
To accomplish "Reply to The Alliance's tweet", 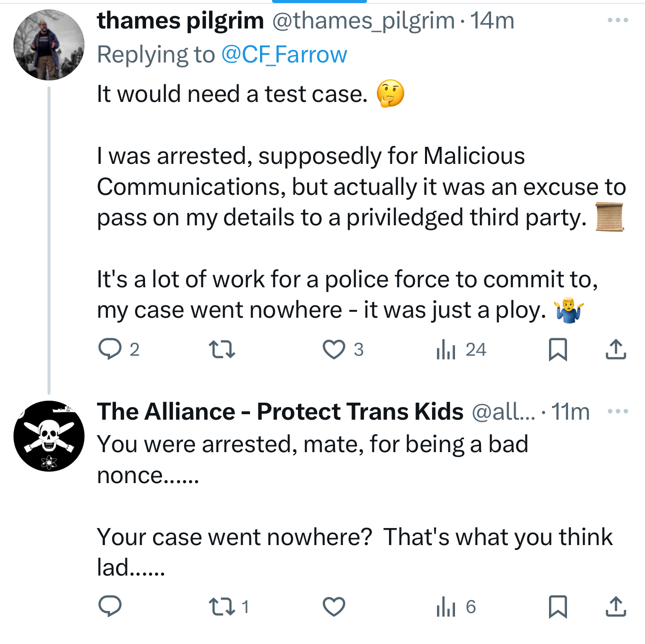I will 110,607.
